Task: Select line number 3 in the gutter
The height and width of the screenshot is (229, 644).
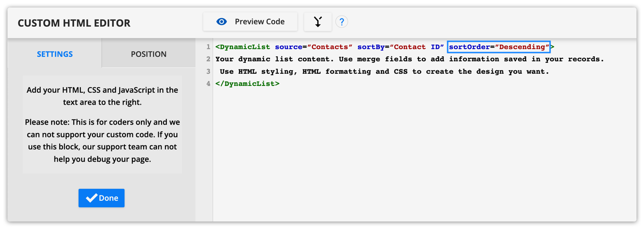Action: point(208,71)
